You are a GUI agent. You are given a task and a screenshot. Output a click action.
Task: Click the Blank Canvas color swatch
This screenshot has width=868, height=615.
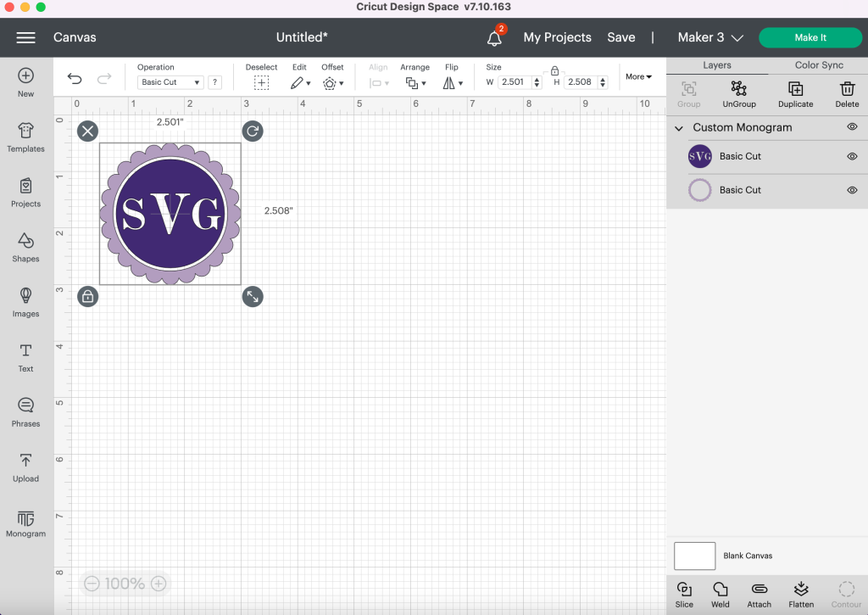pos(694,556)
